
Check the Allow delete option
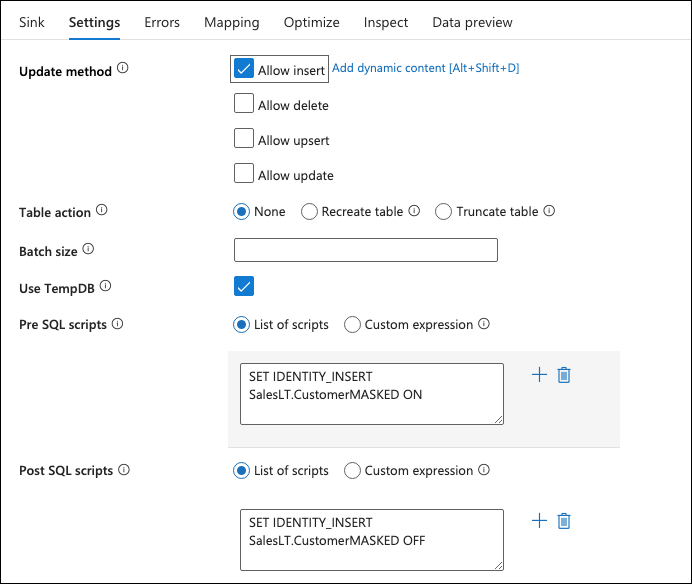pyautogui.click(x=244, y=104)
